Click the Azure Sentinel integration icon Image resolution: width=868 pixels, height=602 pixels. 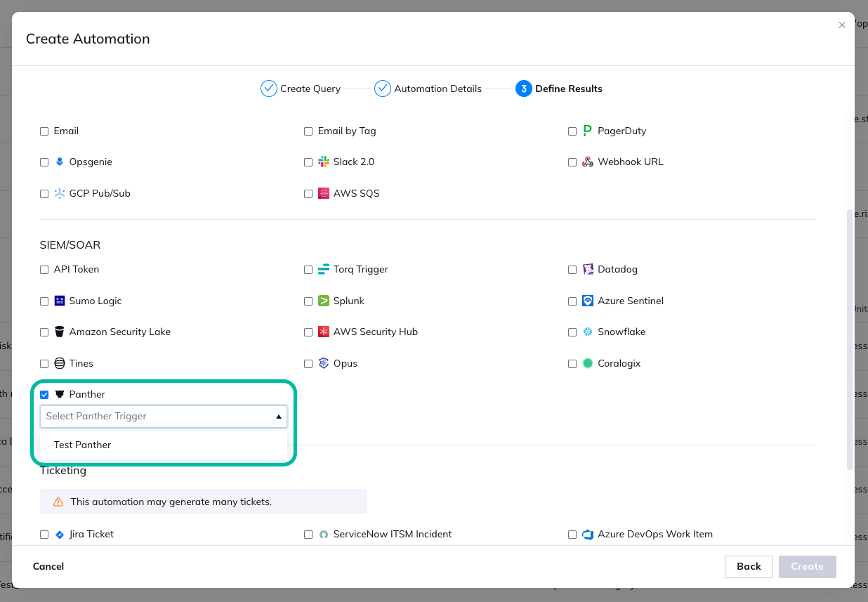[586, 301]
